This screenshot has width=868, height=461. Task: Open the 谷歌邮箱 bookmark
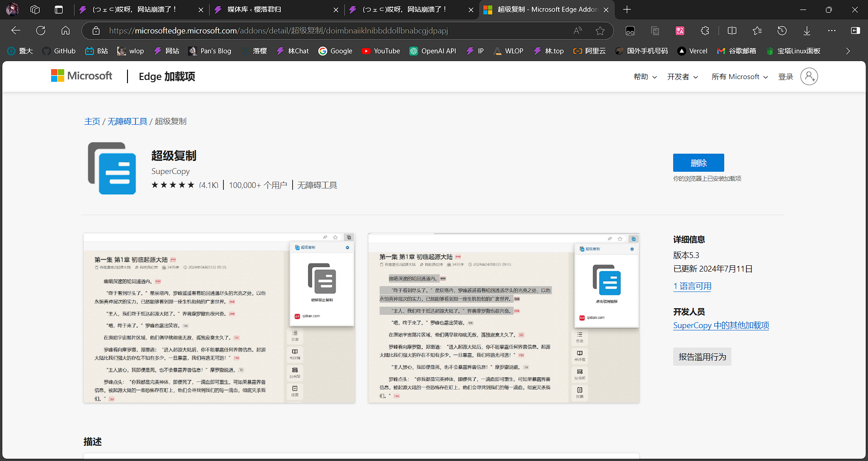point(736,51)
